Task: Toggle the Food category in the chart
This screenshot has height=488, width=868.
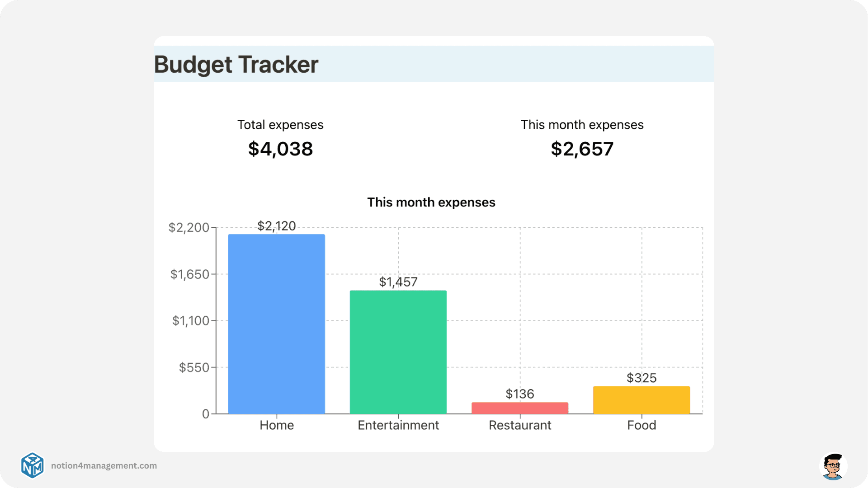Action: 642,425
